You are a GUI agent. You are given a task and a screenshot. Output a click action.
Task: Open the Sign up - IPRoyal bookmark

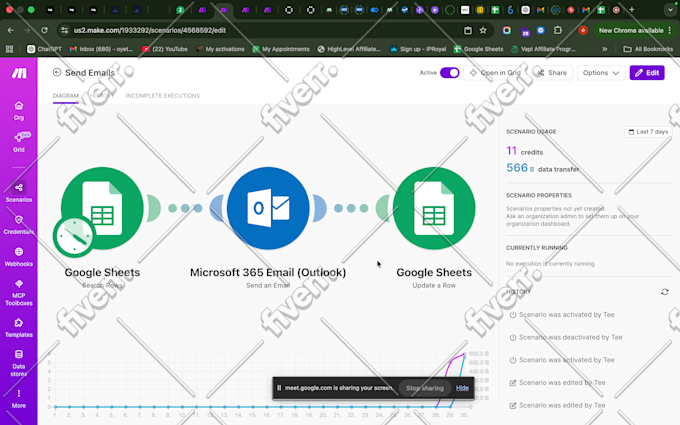(418, 49)
